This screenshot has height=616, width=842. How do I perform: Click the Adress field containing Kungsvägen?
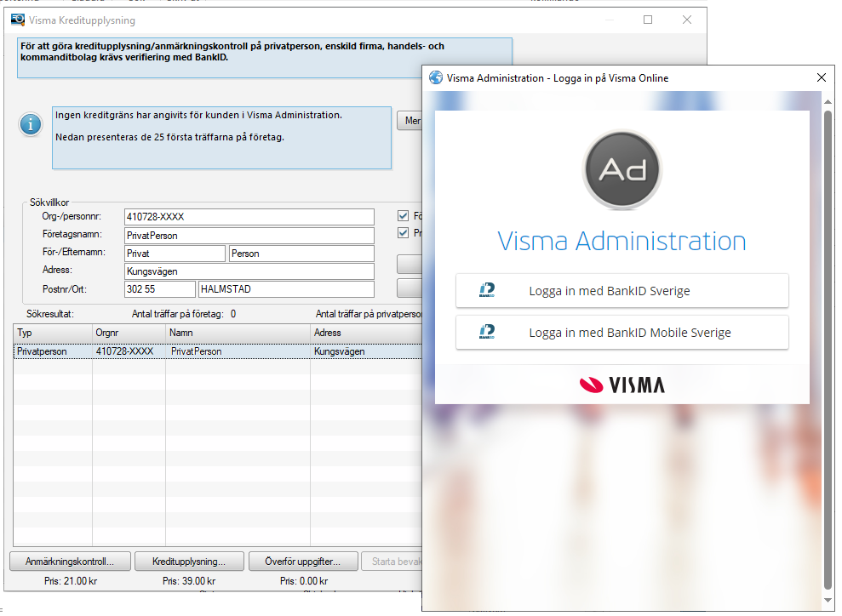point(249,271)
